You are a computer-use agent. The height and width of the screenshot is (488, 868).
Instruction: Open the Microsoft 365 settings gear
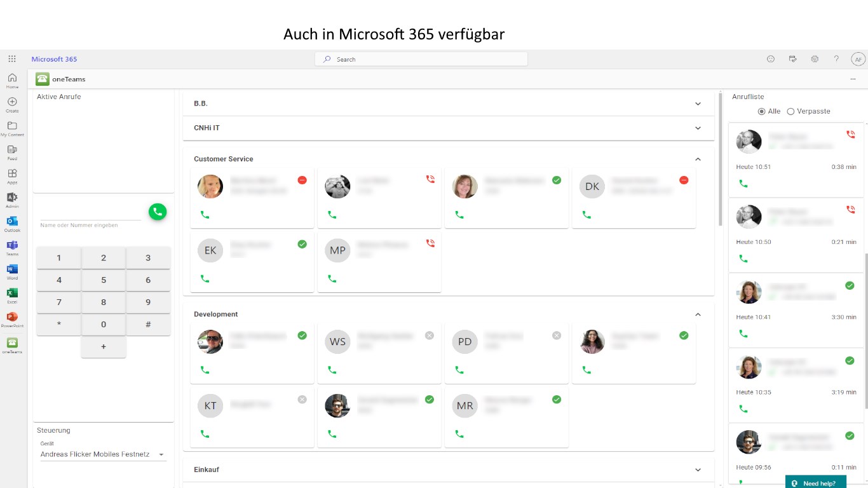point(815,59)
